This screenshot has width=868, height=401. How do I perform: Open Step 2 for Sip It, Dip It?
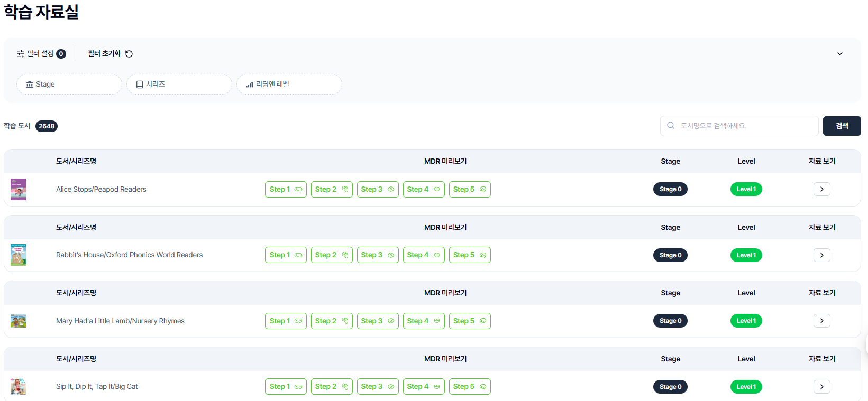(331, 387)
